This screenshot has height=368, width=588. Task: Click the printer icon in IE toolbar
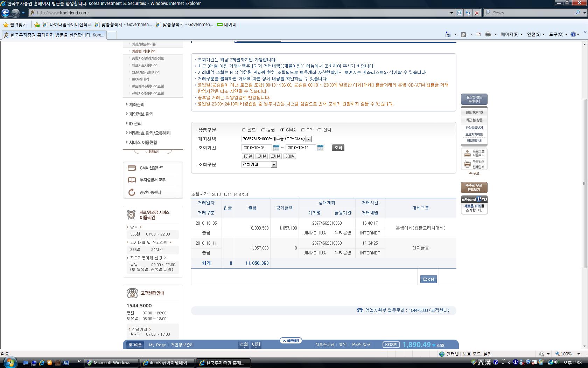pyautogui.click(x=488, y=34)
